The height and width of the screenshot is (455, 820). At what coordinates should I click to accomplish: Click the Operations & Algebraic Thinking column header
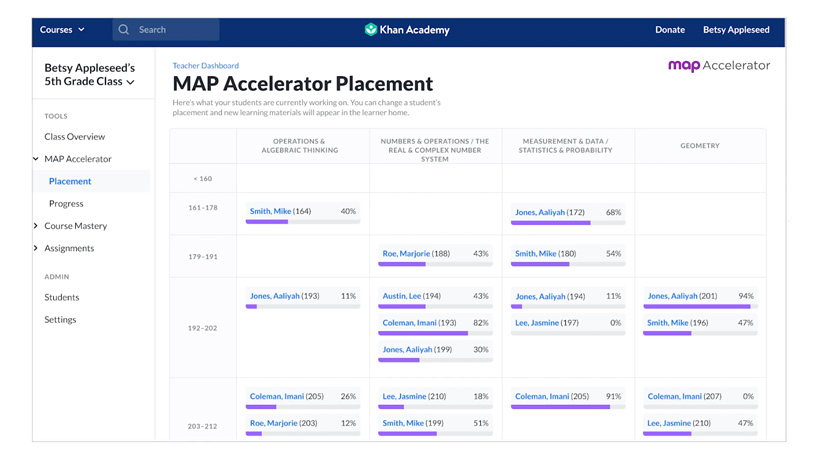(300, 146)
